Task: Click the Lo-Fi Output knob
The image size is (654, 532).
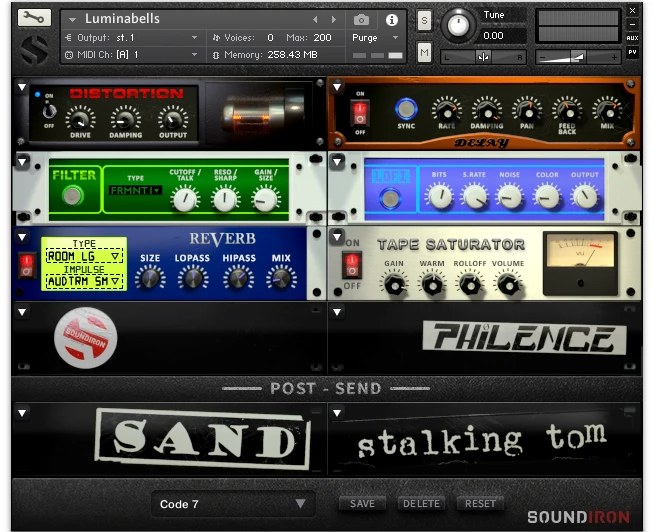Action: tap(584, 197)
